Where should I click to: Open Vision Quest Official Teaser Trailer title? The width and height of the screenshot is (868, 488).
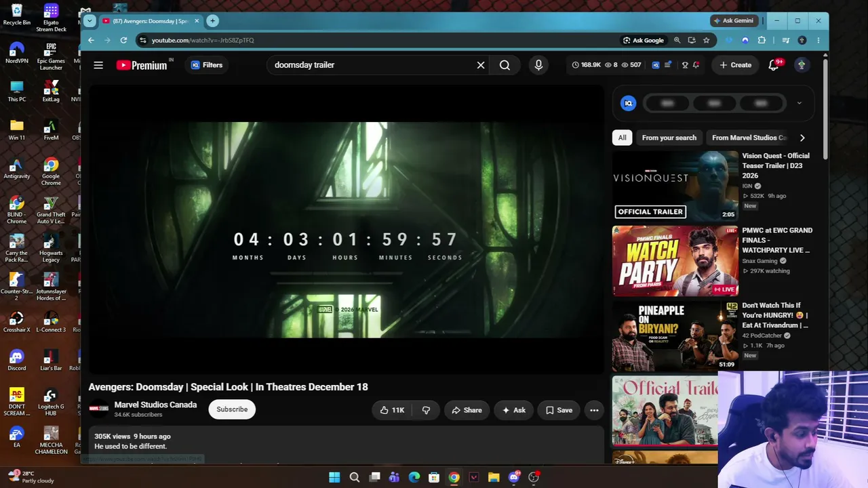[776, 165]
